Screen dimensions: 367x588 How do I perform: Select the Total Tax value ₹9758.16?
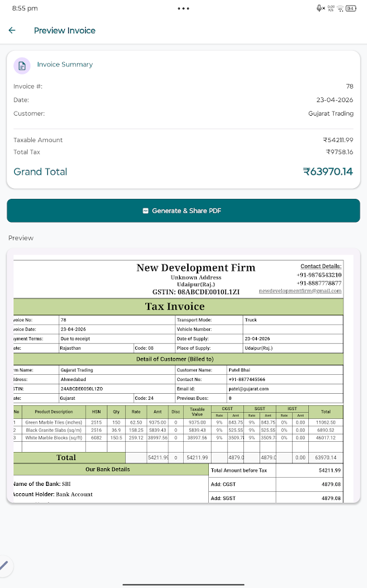point(339,152)
